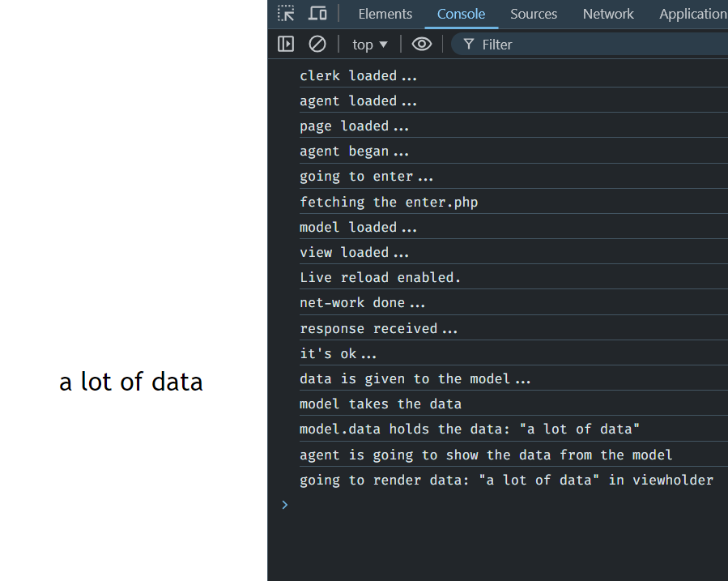The height and width of the screenshot is (581, 728).
Task: Show the console sidebar panel icon
Action: pyautogui.click(x=286, y=44)
